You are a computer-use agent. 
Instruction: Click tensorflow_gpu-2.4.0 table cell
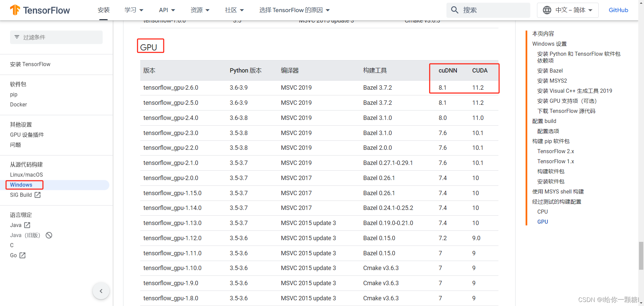[171, 118]
